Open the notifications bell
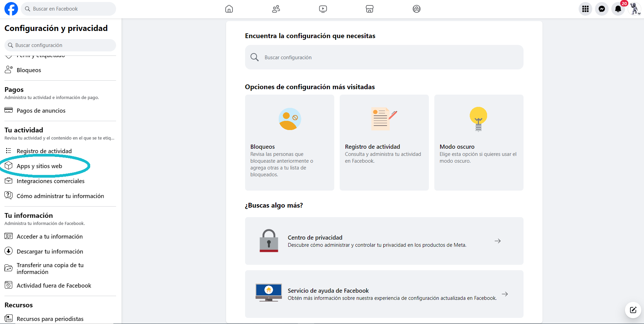 click(618, 9)
